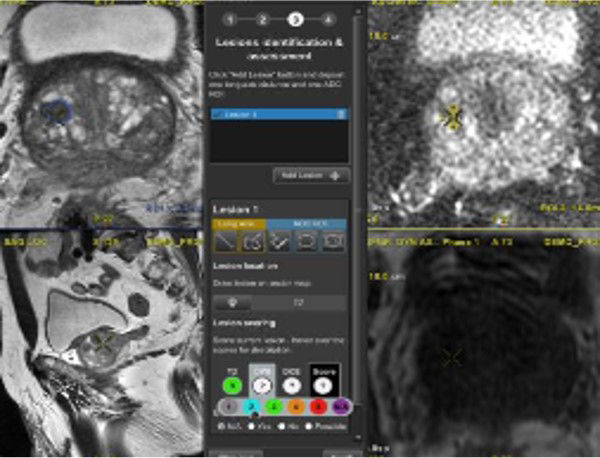Image resolution: width=600 pixels, height=458 pixels.
Task: Select the ellipse ROI tool in blue group
Action: coord(307,241)
